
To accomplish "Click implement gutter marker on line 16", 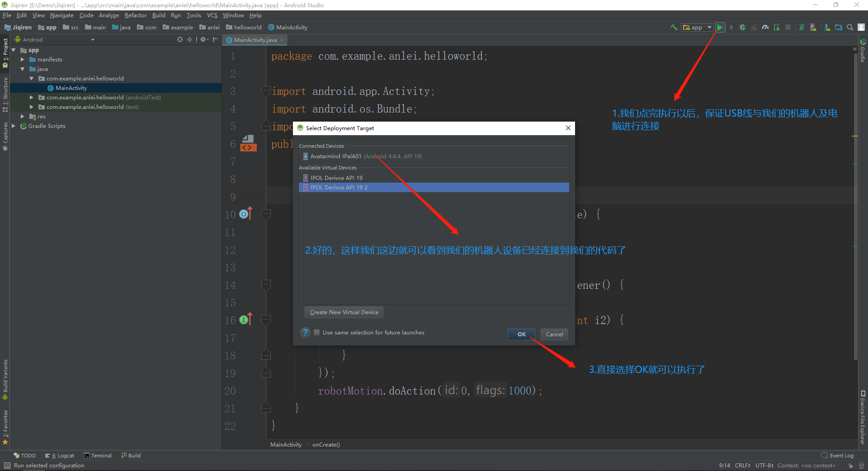I will [245, 320].
